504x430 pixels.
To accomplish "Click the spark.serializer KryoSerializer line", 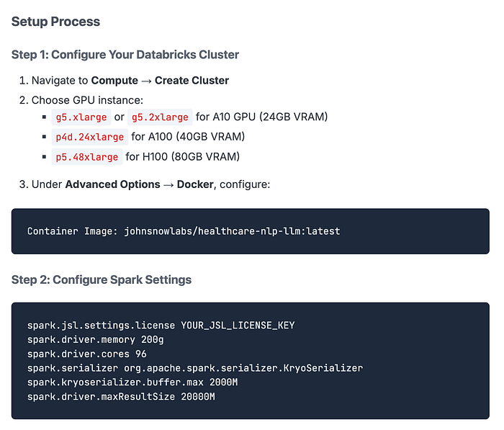I will [x=194, y=368].
